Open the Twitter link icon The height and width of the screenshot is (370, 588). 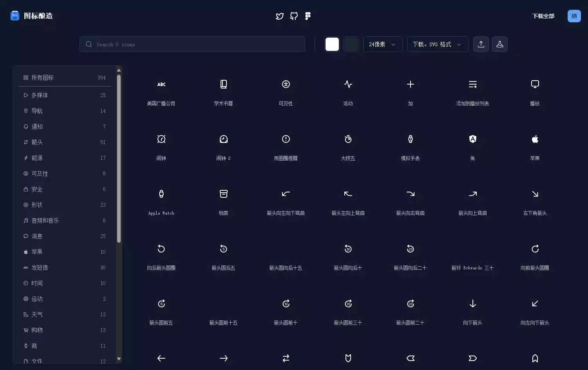(x=280, y=16)
